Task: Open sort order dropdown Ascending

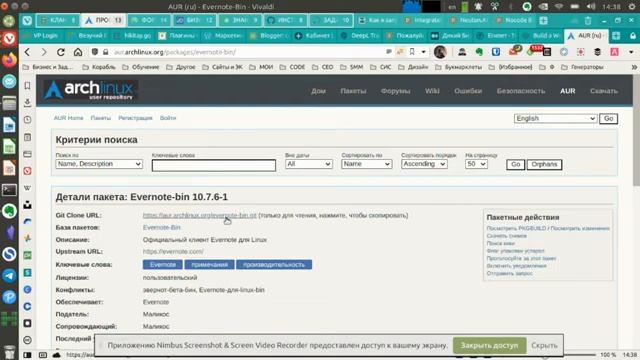Action: coord(424,164)
